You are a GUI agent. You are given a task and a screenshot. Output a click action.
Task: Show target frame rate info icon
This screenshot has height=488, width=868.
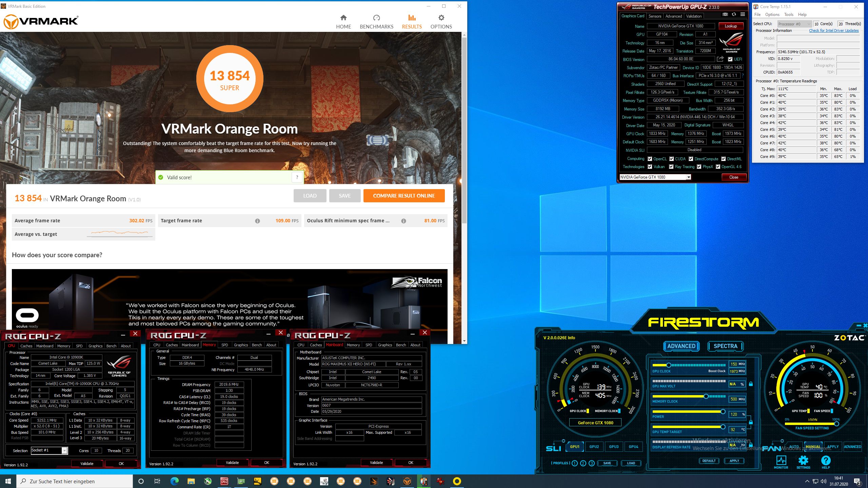pos(257,221)
